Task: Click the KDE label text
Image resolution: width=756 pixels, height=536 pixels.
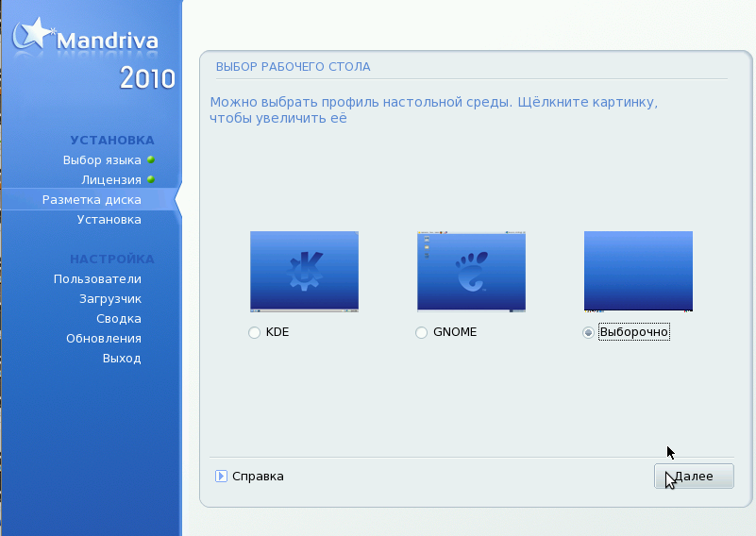Action: (x=277, y=332)
